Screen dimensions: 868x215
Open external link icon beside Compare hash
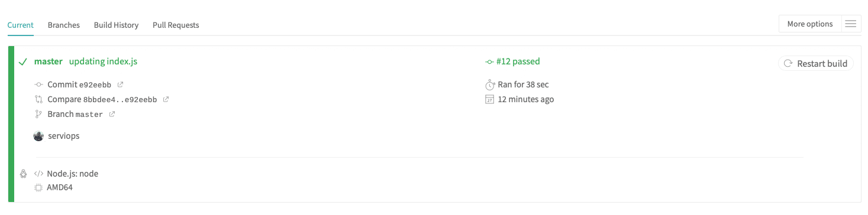click(x=166, y=99)
